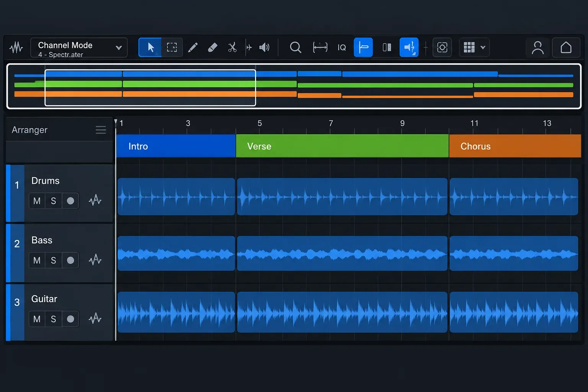
Task: Select the Bass track name
Action: [x=42, y=240]
